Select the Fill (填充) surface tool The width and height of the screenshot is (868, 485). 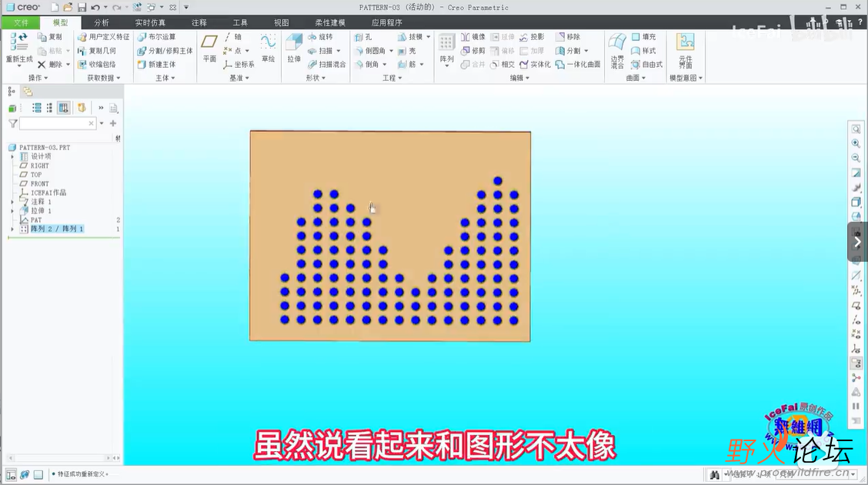point(644,36)
